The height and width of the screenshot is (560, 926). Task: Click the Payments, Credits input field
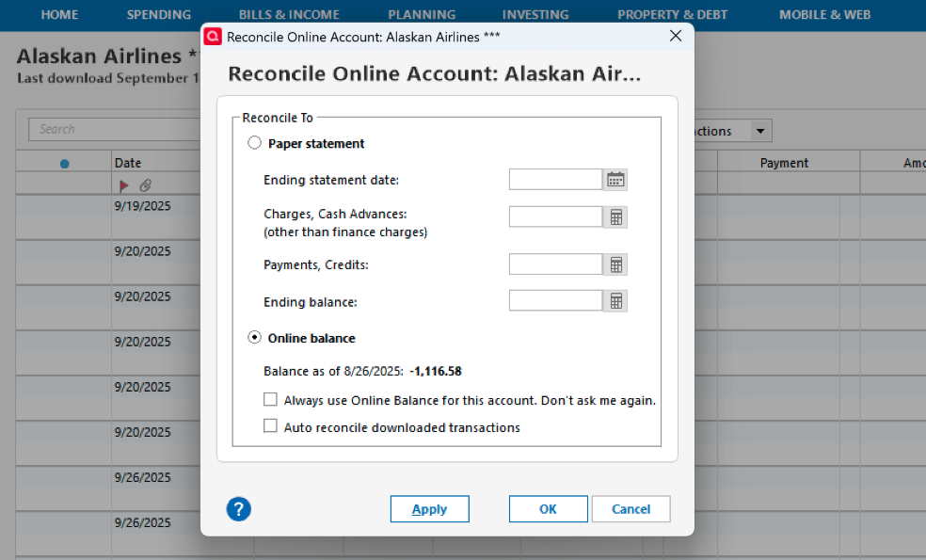(556, 264)
